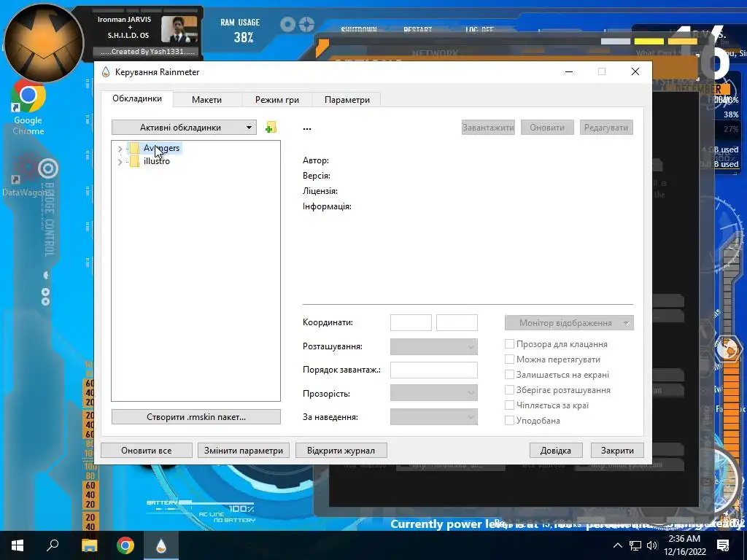
Task: Click the 'Довідка' button
Action: (x=555, y=451)
